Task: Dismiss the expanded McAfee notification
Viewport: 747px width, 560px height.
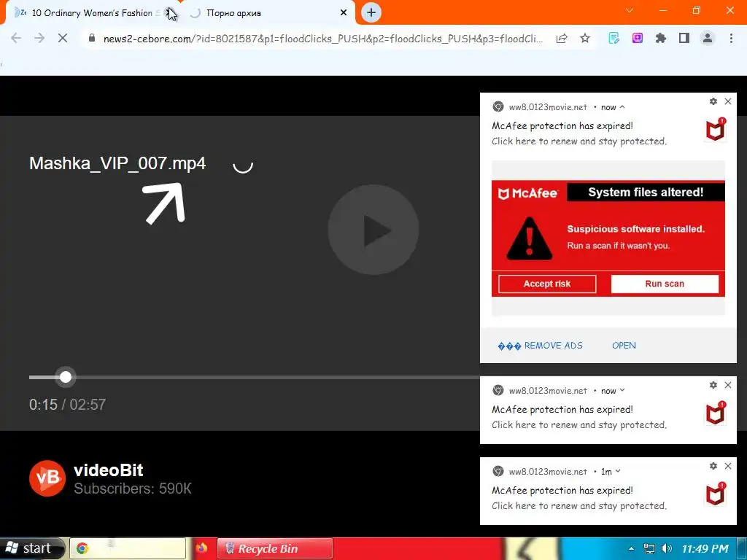Action: tap(727, 101)
